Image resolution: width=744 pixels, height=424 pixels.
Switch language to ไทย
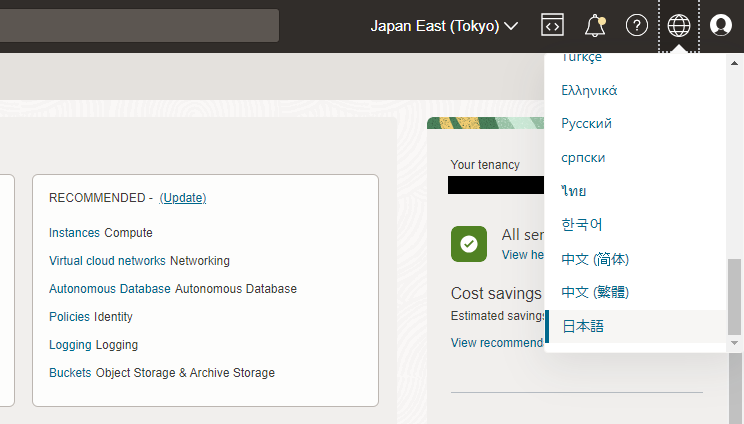(x=574, y=191)
